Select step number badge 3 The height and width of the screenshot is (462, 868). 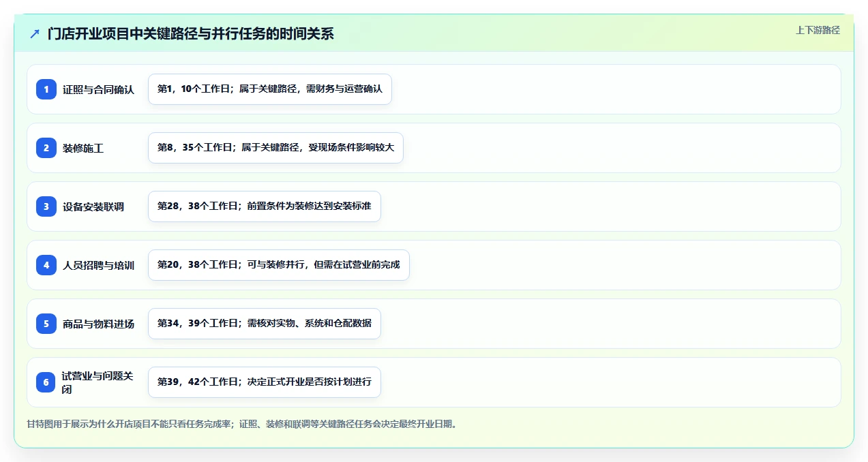tap(46, 206)
